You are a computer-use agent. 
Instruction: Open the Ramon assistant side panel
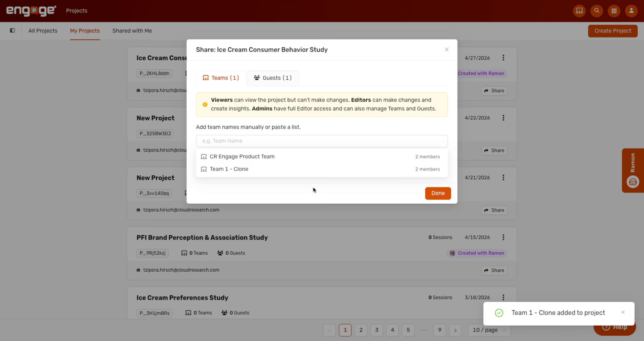pos(633,170)
